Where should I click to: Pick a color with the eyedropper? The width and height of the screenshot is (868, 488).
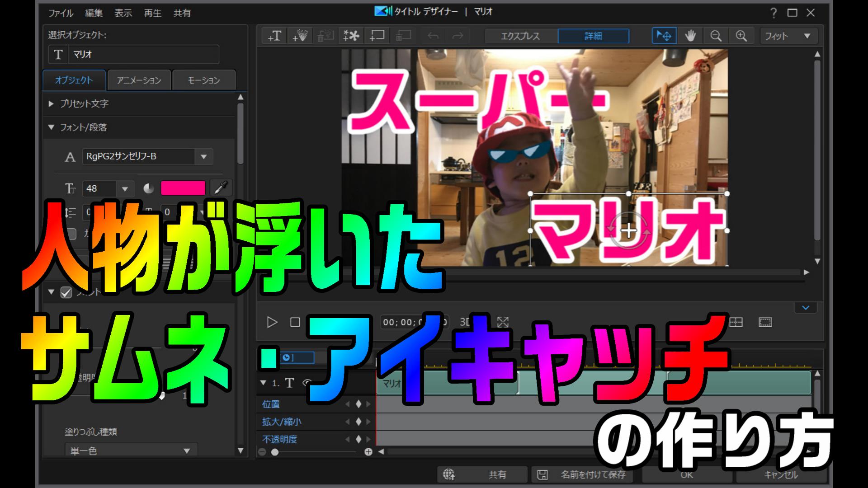tap(221, 188)
